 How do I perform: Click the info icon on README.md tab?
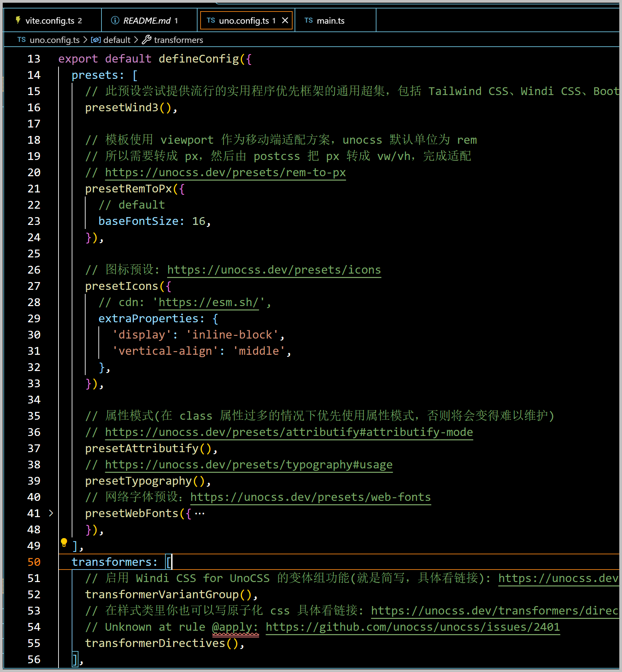[115, 21]
